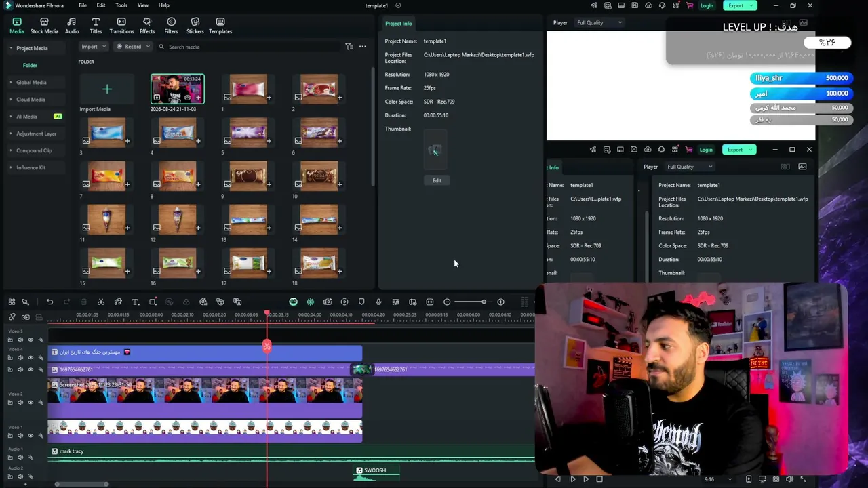Mute the Video 1 track
This screenshot has height=488, width=868.
(x=20, y=435)
